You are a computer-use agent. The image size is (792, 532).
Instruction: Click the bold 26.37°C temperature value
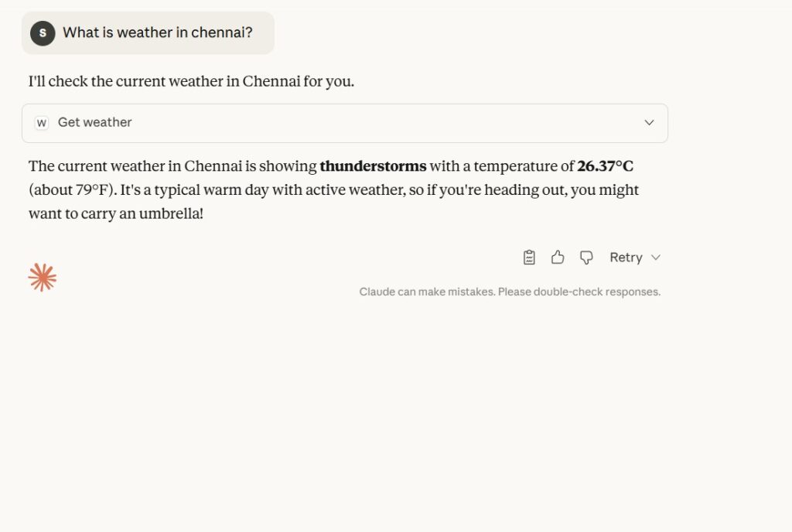[x=605, y=166]
